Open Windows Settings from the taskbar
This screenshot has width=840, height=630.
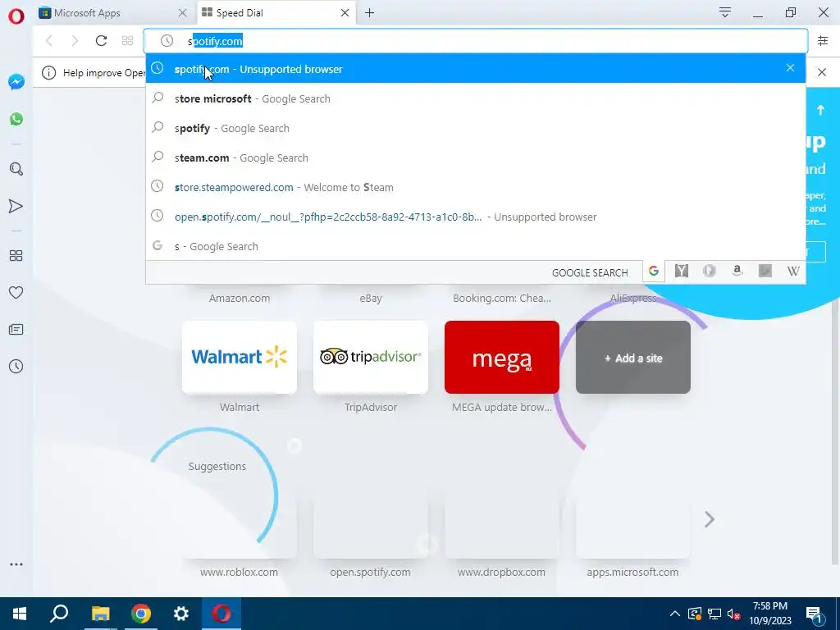point(181,614)
